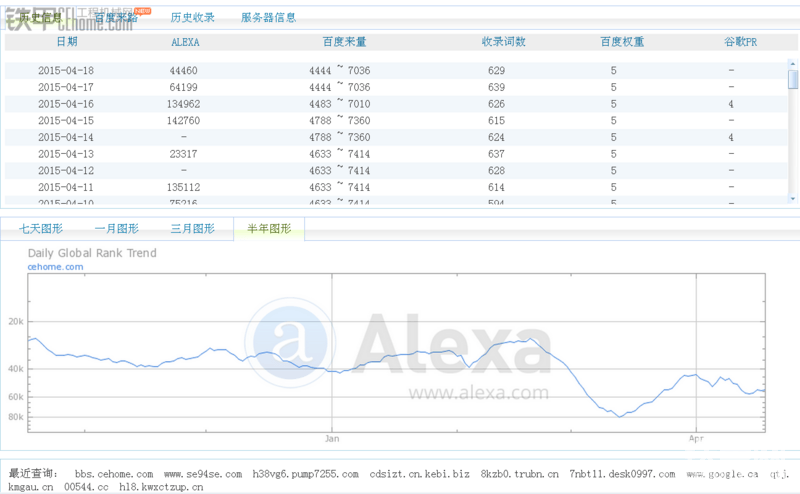
Task: Select the 半年图形 chart tab
Action: (269, 229)
